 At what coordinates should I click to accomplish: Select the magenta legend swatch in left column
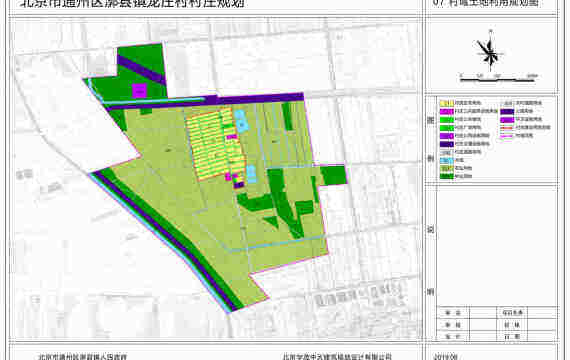pyautogui.click(x=446, y=111)
